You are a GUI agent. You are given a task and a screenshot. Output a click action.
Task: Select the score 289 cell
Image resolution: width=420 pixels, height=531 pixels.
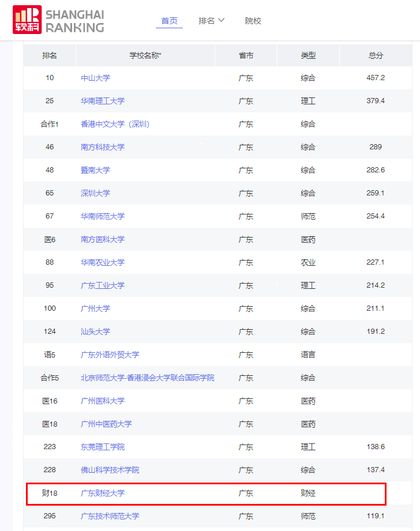[376, 147]
